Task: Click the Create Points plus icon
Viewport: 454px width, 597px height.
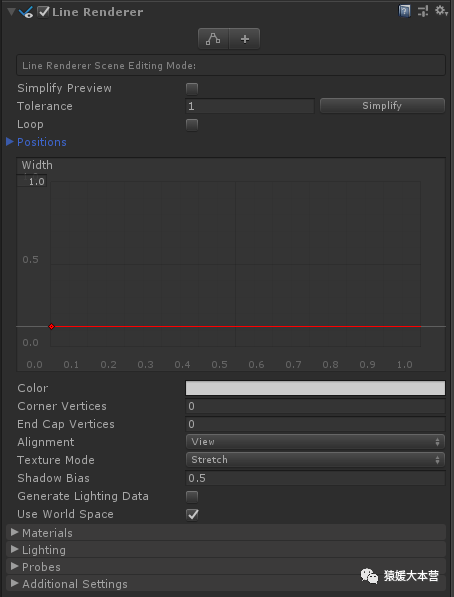Action: coord(245,38)
